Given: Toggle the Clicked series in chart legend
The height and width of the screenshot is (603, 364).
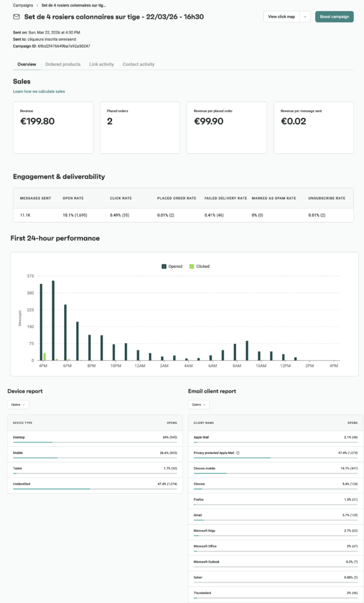Looking at the screenshot, I should click(199, 266).
